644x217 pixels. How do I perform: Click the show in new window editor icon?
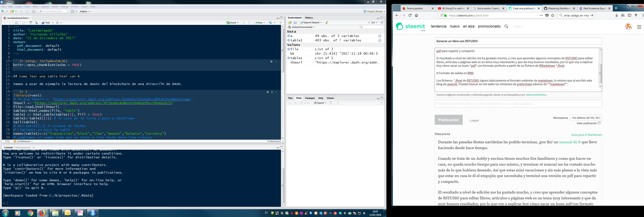click(x=17, y=23)
